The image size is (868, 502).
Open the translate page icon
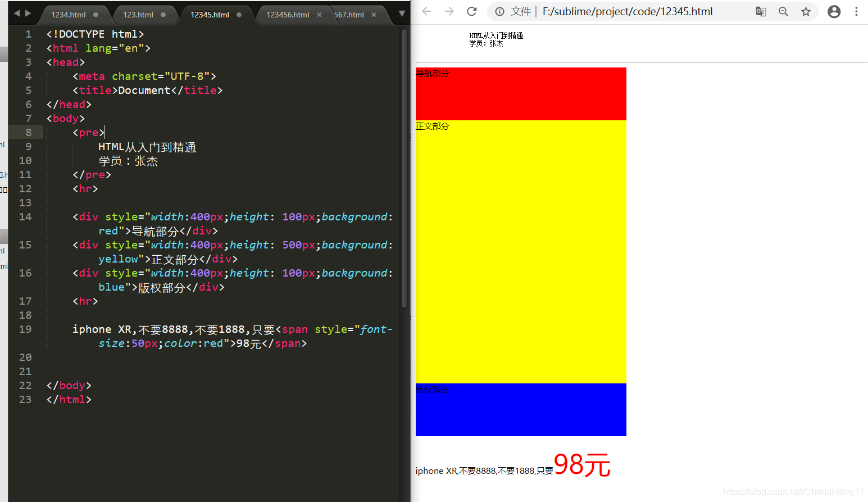click(761, 11)
